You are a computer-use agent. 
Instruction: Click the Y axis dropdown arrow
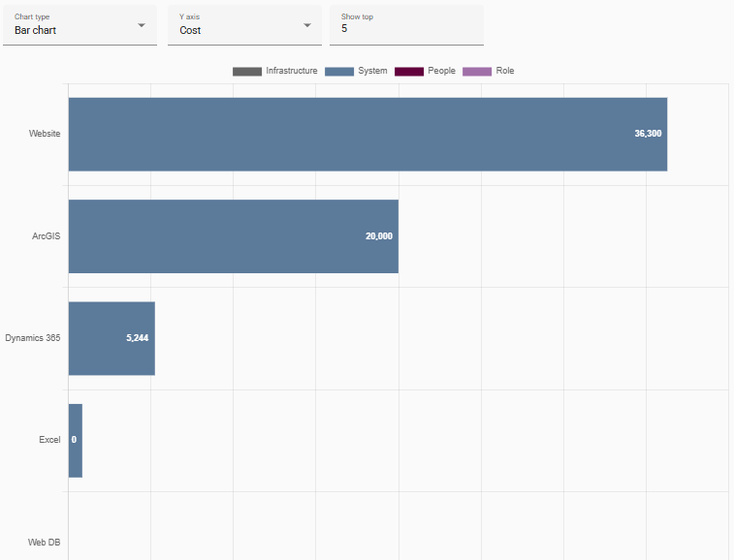[x=307, y=25]
